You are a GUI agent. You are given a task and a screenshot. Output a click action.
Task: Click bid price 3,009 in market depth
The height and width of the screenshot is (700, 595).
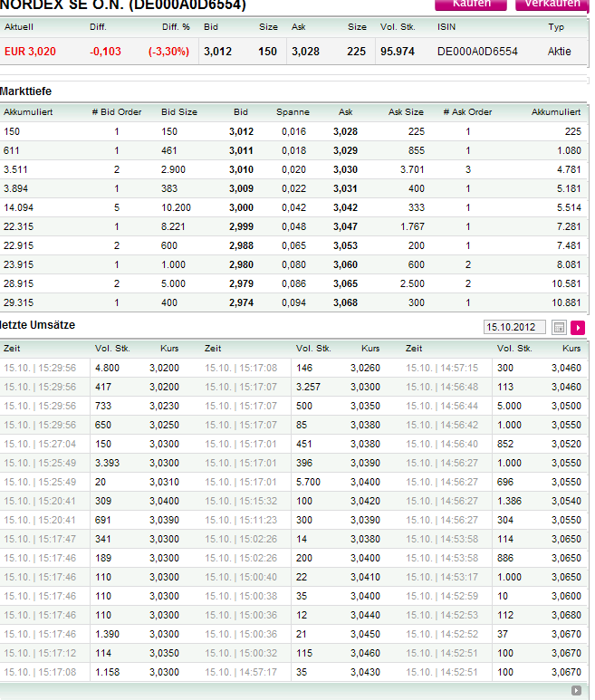241,188
